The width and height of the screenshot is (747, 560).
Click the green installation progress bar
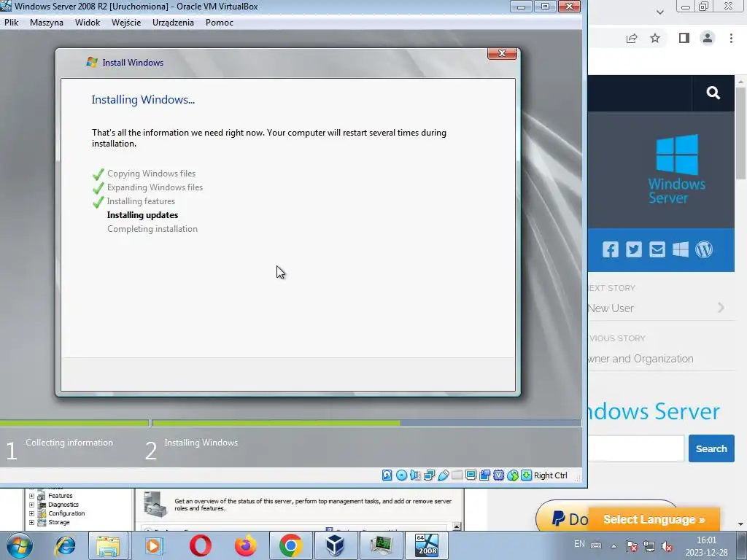tap(276, 423)
